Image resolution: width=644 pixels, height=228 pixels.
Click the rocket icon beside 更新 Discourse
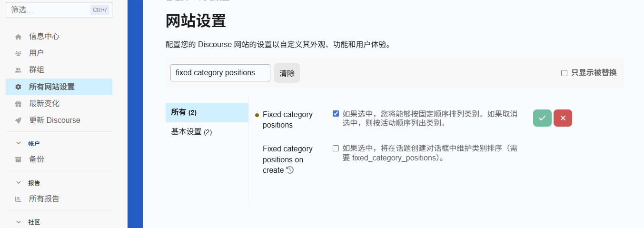tap(18, 120)
